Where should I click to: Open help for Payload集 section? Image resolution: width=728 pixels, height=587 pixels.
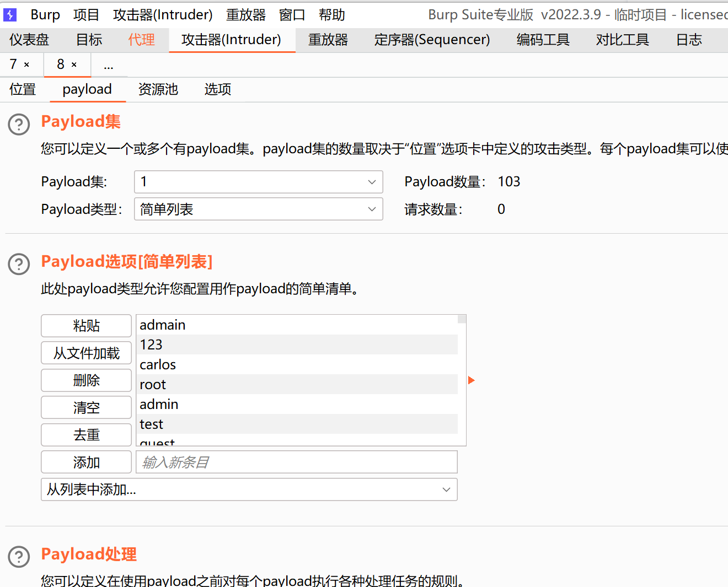[x=19, y=125]
